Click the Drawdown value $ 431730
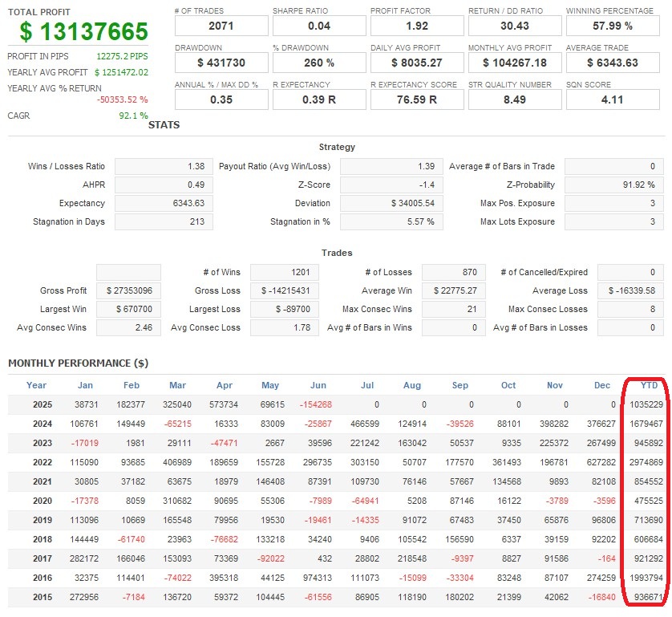Viewport: 672px width, 617px height. pyautogui.click(x=221, y=63)
